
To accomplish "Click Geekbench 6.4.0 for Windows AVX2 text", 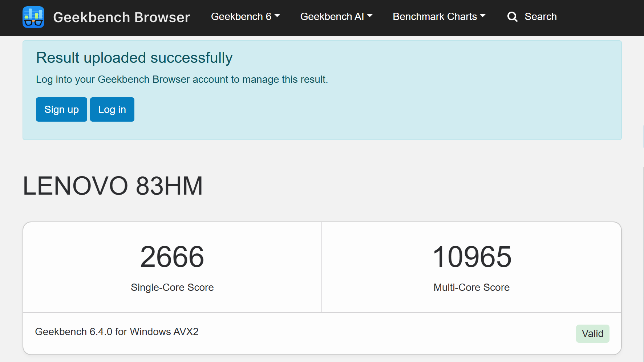I will point(117,332).
